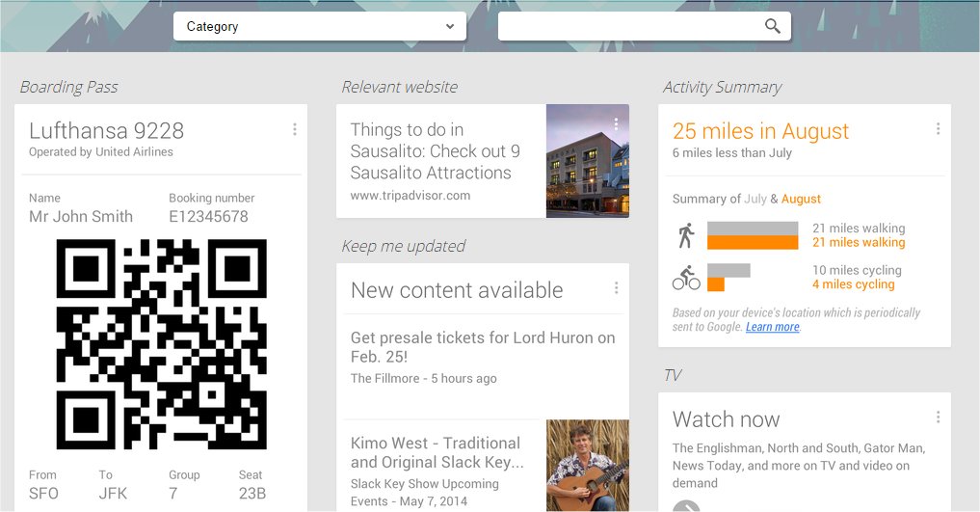Open the Kimo West Slack Key article

(437, 453)
